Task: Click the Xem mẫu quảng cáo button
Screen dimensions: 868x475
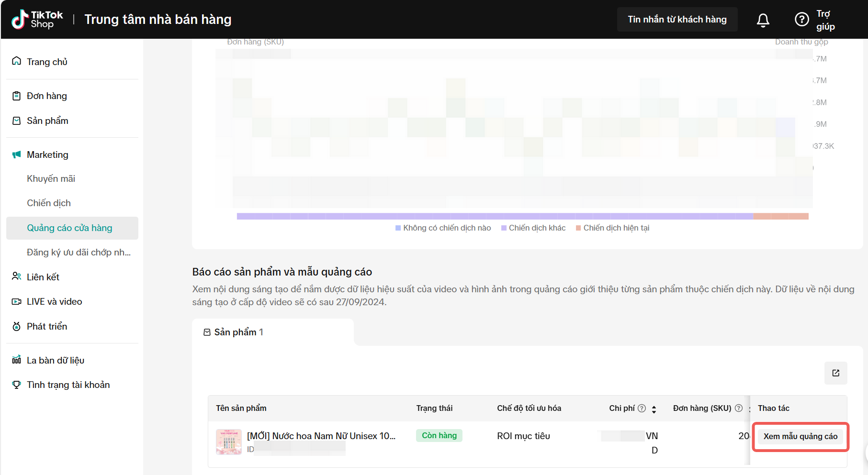Action: tap(800, 436)
